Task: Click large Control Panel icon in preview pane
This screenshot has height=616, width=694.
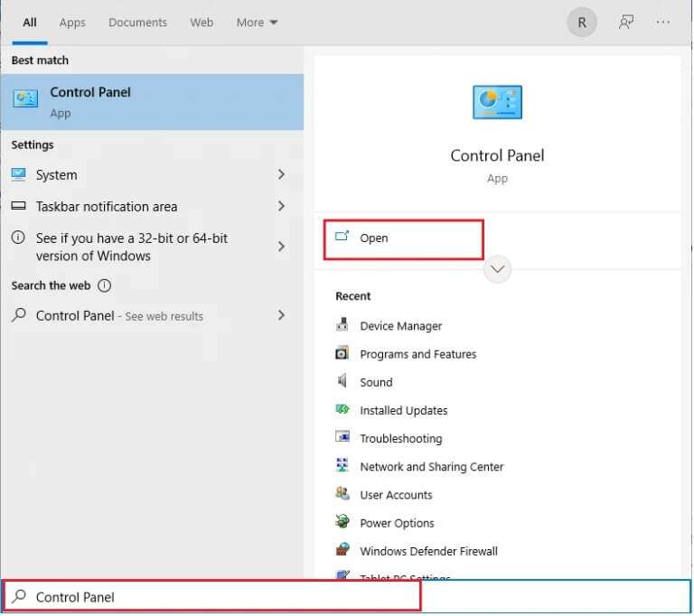Action: click(x=497, y=102)
